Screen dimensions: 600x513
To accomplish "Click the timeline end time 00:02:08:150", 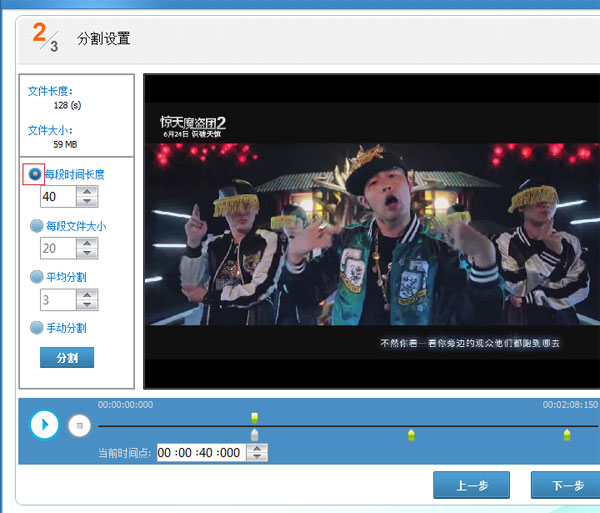I will [570, 405].
